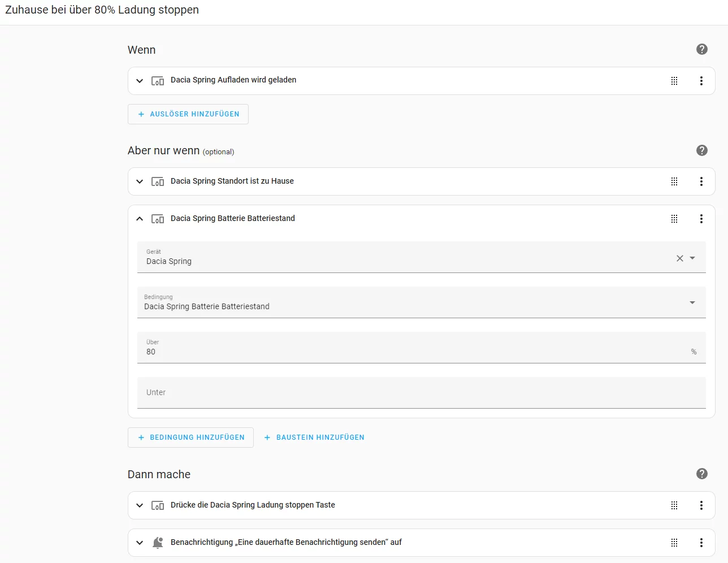Click Baustein hinzufügen button
Screen dimensions: 728x563
pyautogui.click(x=314, y=438)
